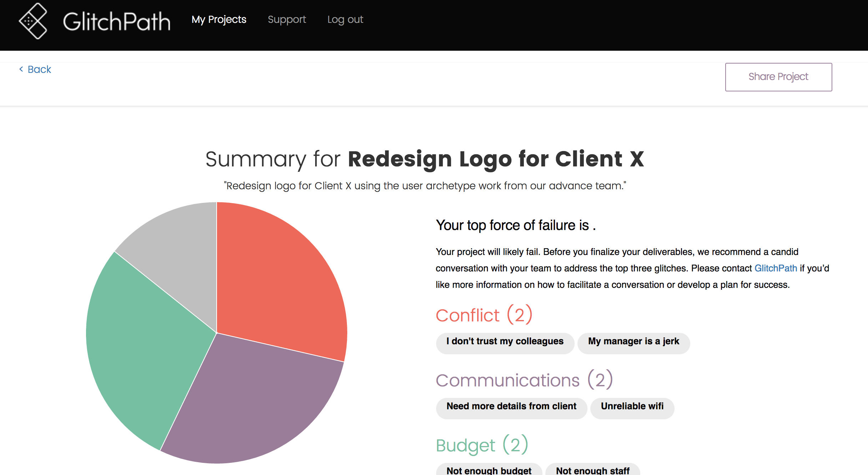Click the "Need more details from client" tag
The height and width of the screenshot is (475, 868).
511,407
